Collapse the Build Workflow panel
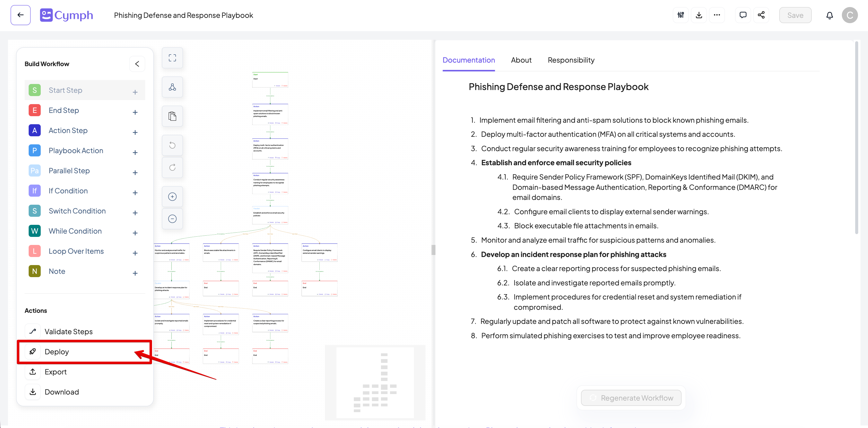The image size is (868, 428). pyautogui.click(x=137, y=64)
